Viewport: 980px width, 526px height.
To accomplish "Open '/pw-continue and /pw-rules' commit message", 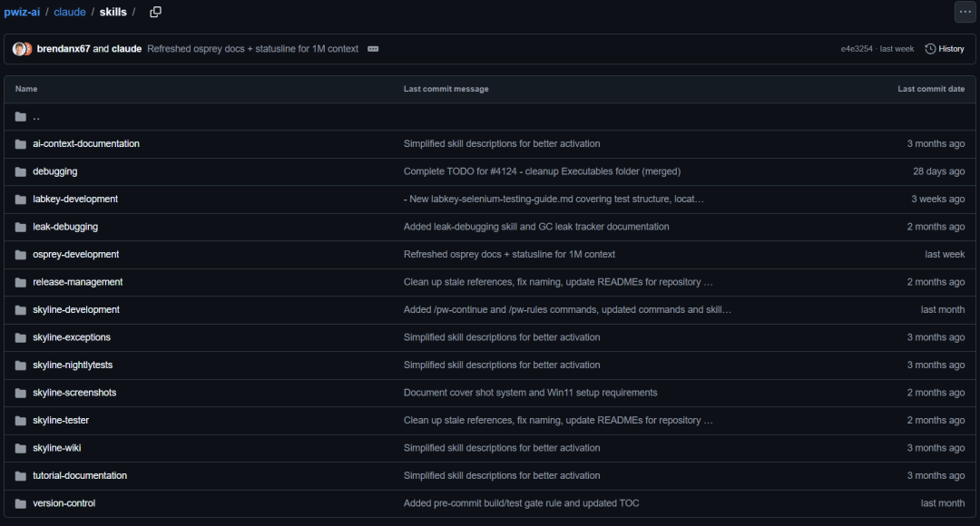I will (567, 309).
